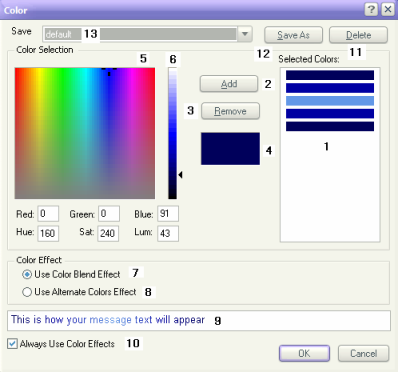Click the help question mark icon
The height and width of the screenshot is (372, 398).
371,9
